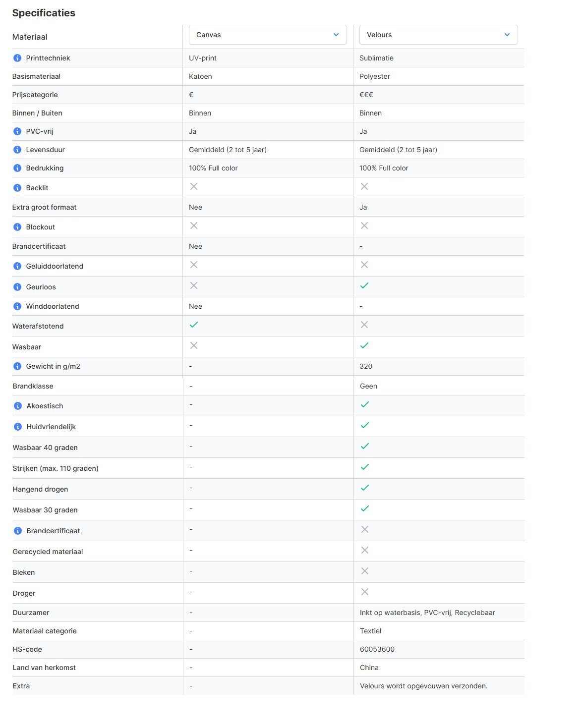Click the info icon beside Bedrukking
583x728 pixels.
coord(17,168)
